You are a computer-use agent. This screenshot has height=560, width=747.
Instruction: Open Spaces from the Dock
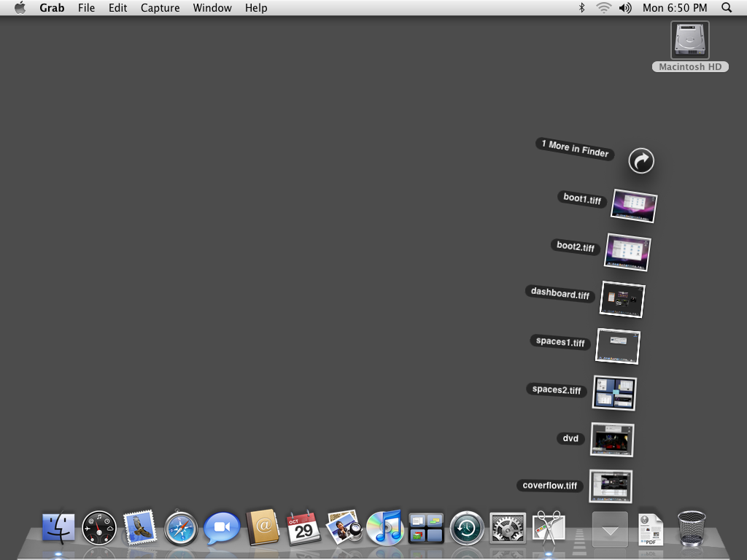tap(426, 526)
